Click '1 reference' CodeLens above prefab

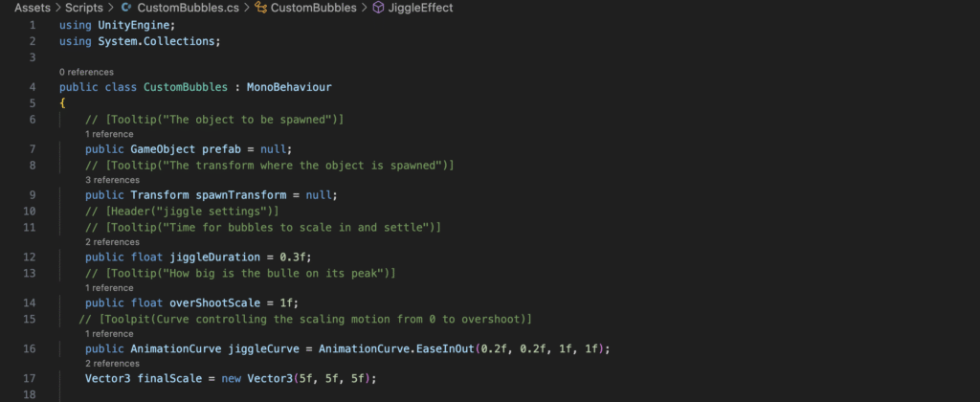click(109, 134)
